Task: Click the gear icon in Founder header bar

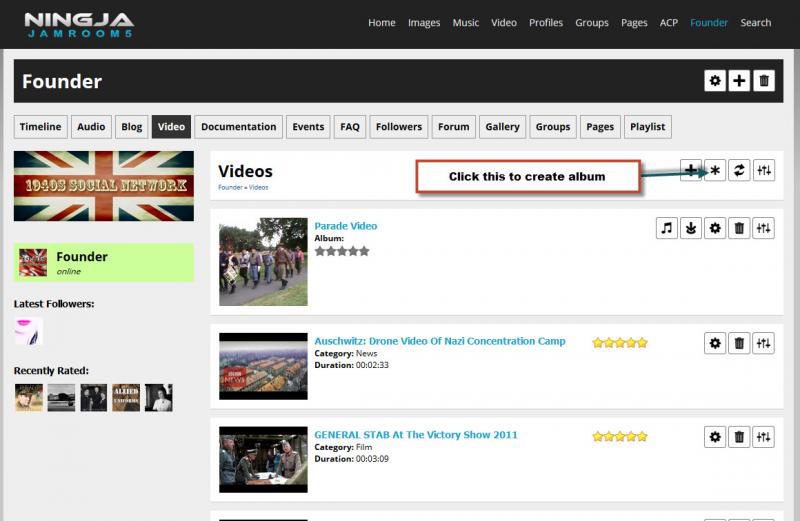Action: tap(715, 81)
